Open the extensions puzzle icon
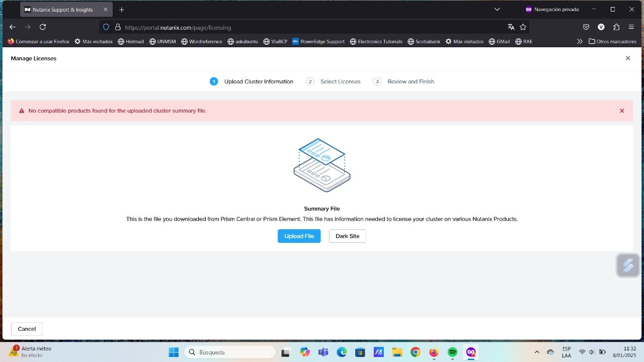This screenshot has width=644, height=362. [616, 27]
